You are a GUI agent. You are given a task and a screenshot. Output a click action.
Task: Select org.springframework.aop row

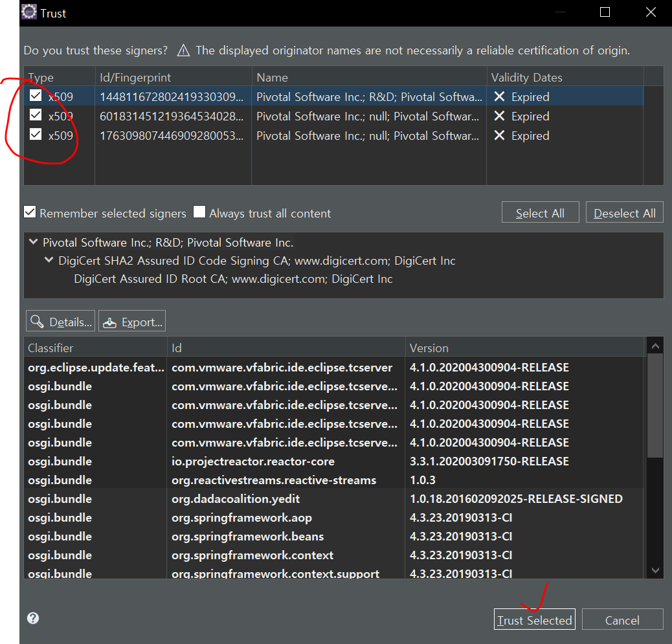334,518
